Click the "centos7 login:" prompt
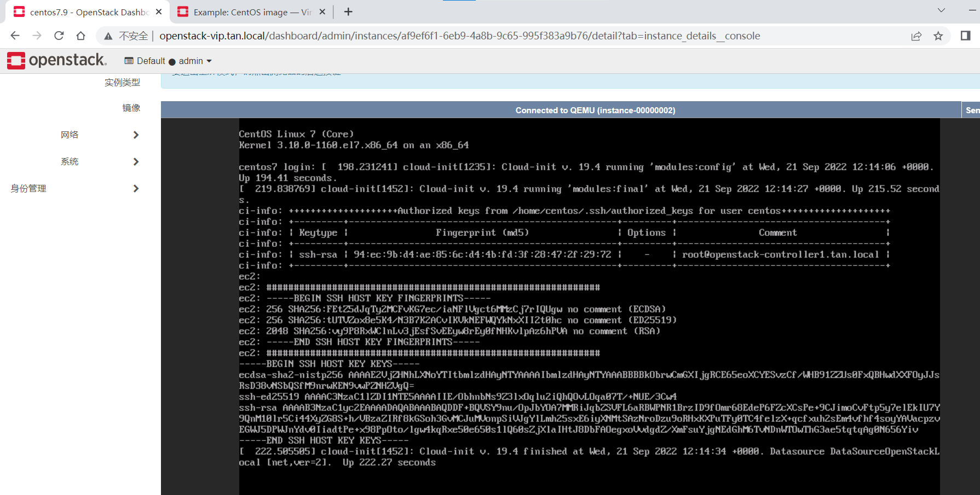The image size is (980, 495). [277, 167]
